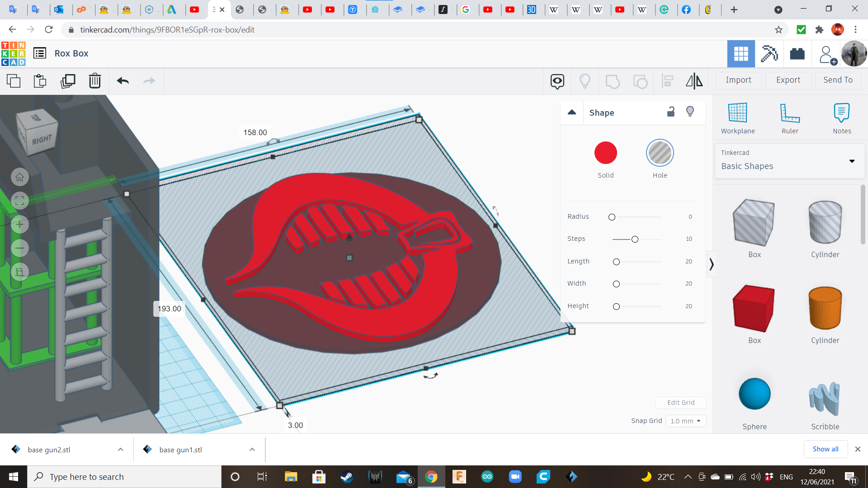Set shape to Hole
Screen dimensions: 868x488
660,153
